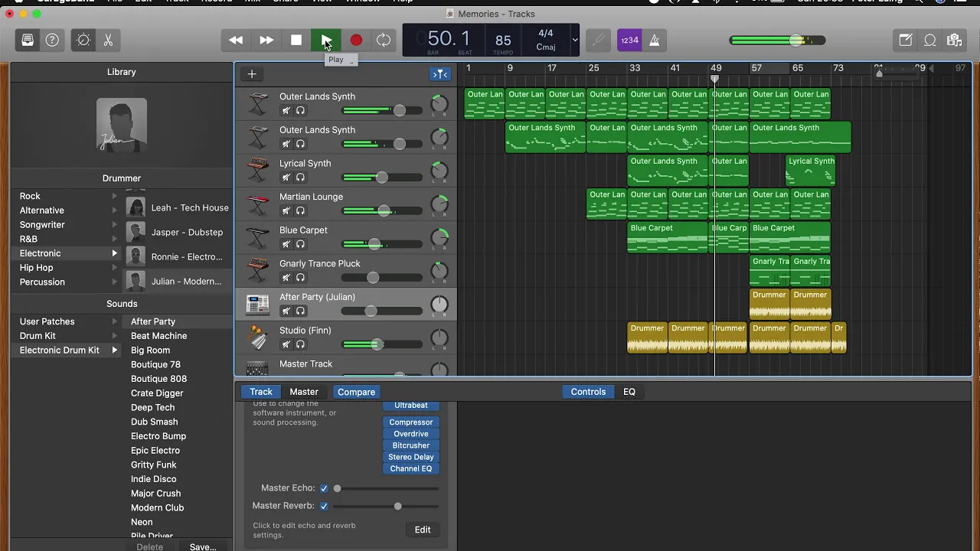Expand the R&B genre arrow

[x=115, y=239]
